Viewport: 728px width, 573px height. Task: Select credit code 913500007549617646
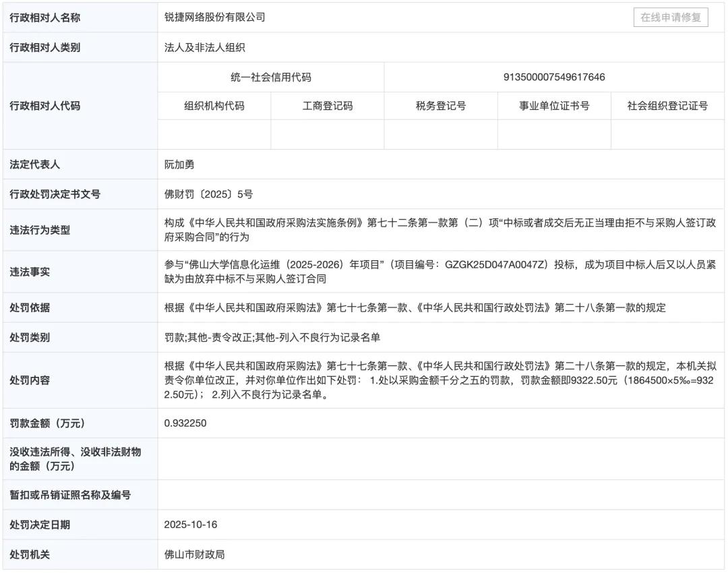pyautogui.click(x=554, y=77)
